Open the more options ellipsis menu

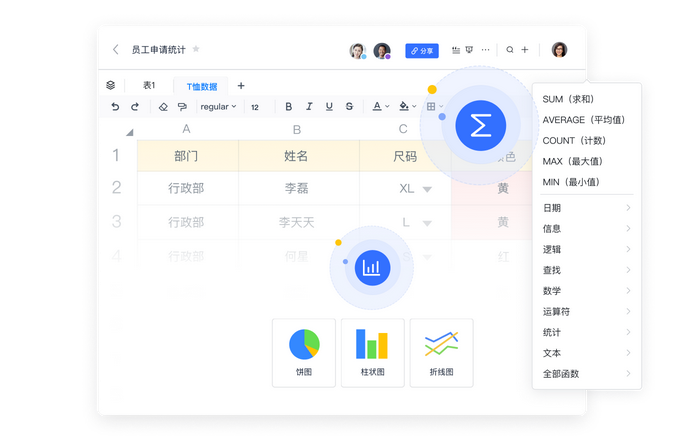pyautogui.click(x=485, y=50)
